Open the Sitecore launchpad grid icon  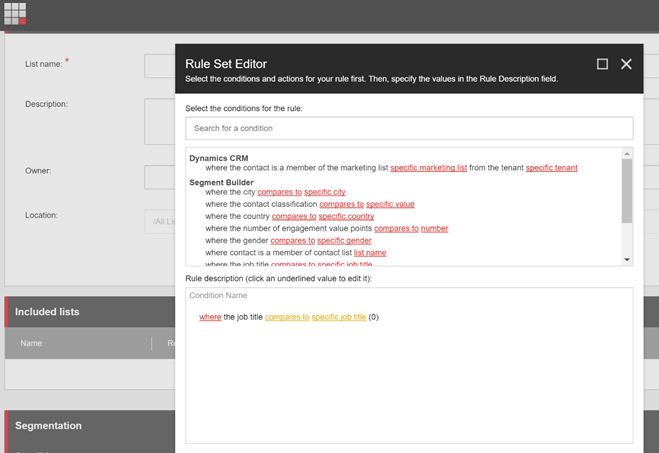click(x=15, y=13)
